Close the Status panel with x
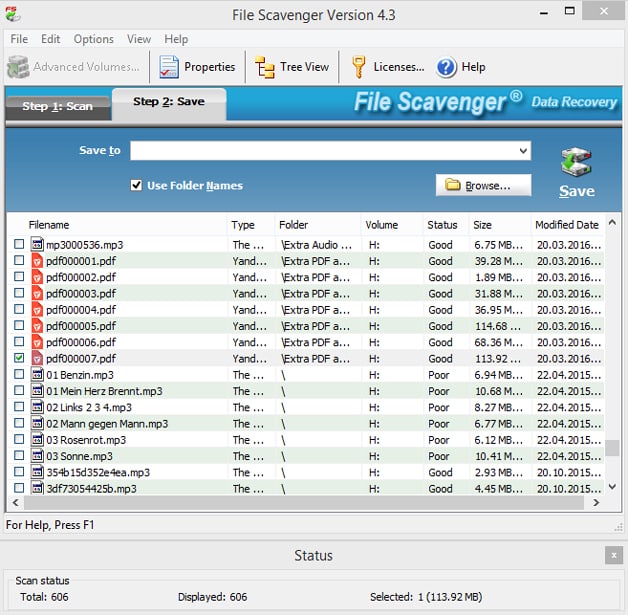 [614, 555]
